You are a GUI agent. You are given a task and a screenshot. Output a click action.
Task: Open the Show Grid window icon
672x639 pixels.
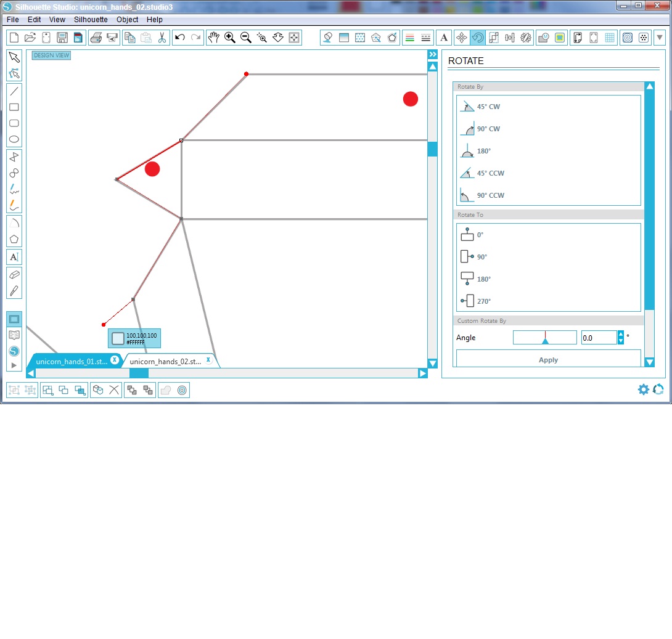point(610,38)
